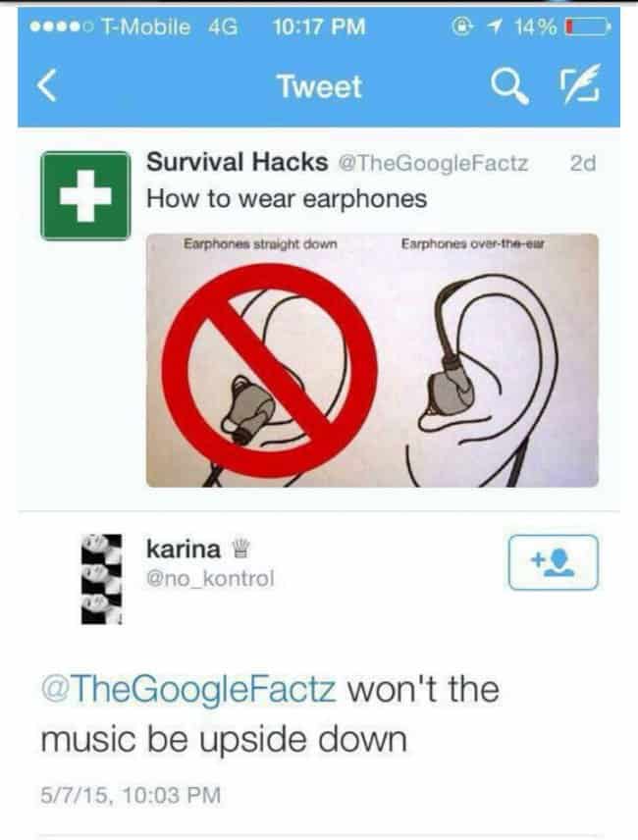This screenshot has height=840, width=638.
Task: Open the earphones image attachment
Action: (x=372, y=360)
